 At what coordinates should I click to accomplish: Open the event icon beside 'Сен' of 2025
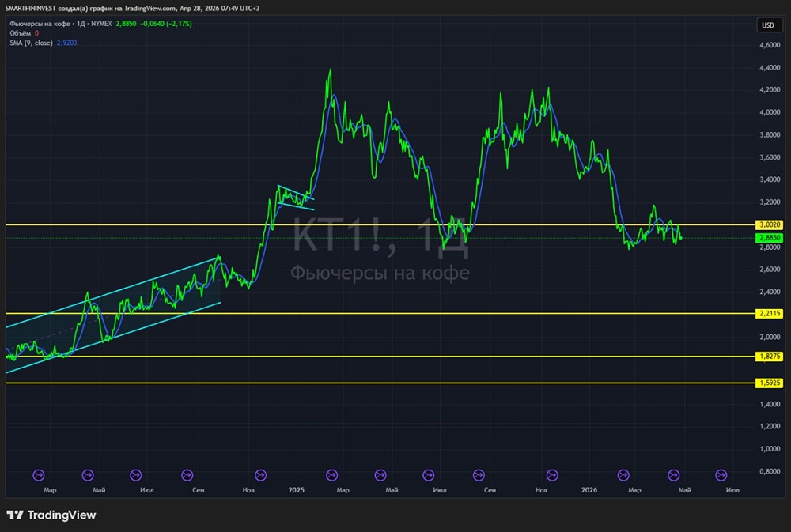479,475
